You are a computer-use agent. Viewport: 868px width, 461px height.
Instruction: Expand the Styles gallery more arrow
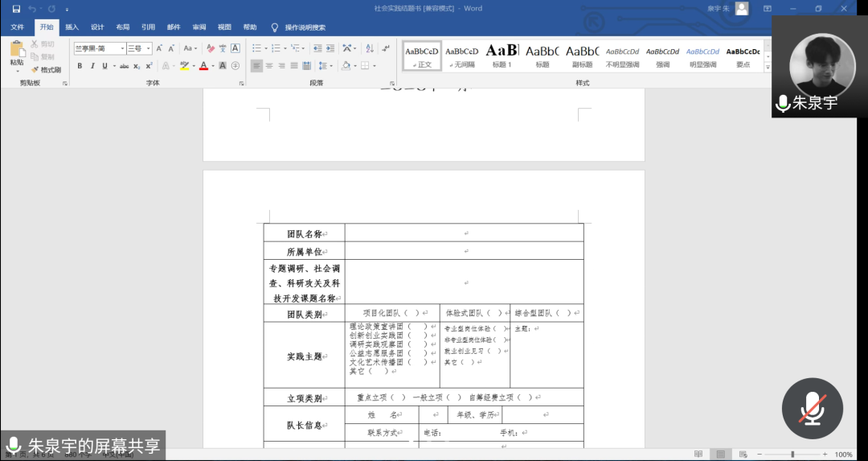click(x=767, y=68)
